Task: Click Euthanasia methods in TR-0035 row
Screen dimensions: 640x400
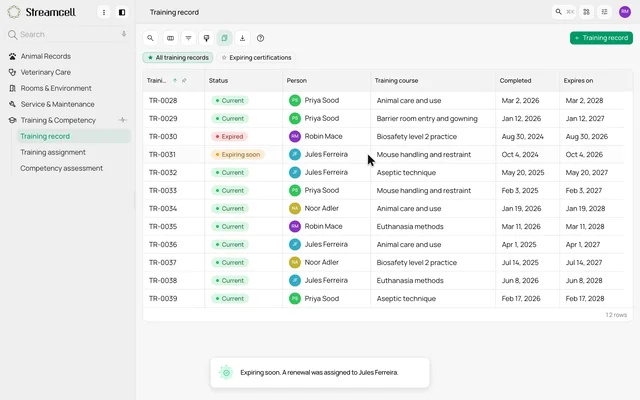Action: pos(410,226)
